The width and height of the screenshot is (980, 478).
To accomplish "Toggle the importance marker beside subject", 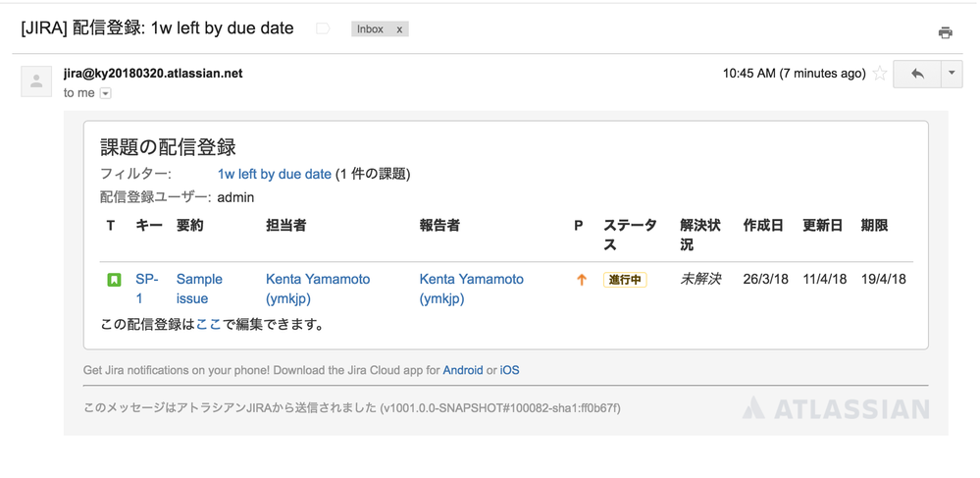I will click(x=323, y=28).
